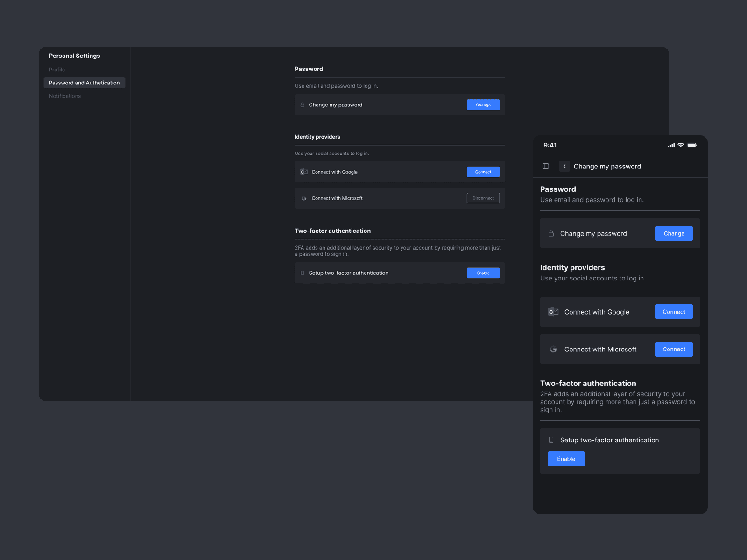Click desktop 'Identity providers' section heading
Image resolution: width=747 pixels, height=560 pixels.
coord(317,137)
